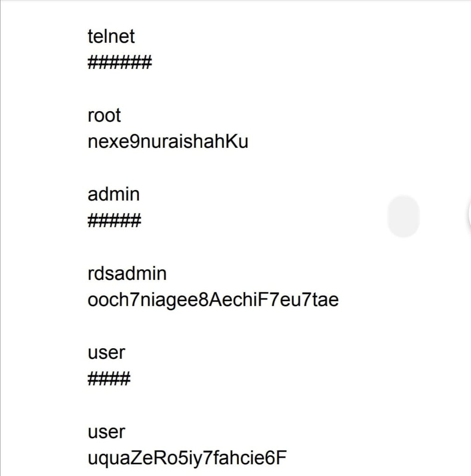
Task: Click the gray pill-shaped floating button
Action: pyautogui.click(x=403, y=216)
